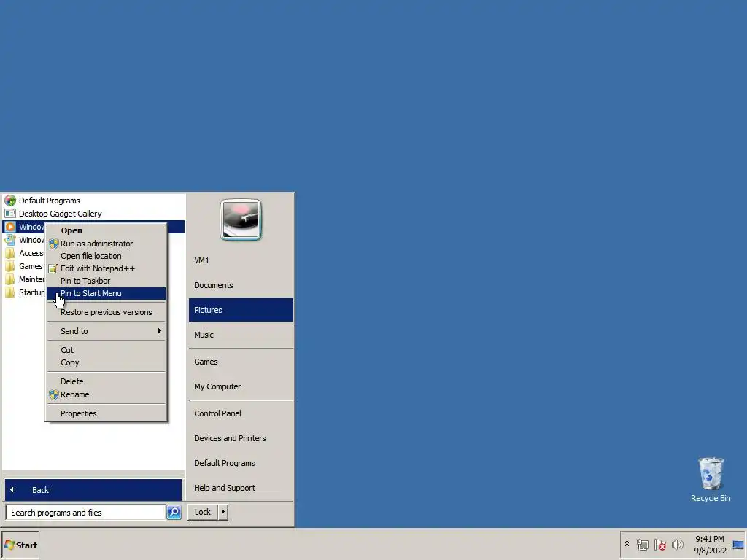Open the Pictures library link
The width and height of the screenshot is (747, 560).
coord(241,310)
